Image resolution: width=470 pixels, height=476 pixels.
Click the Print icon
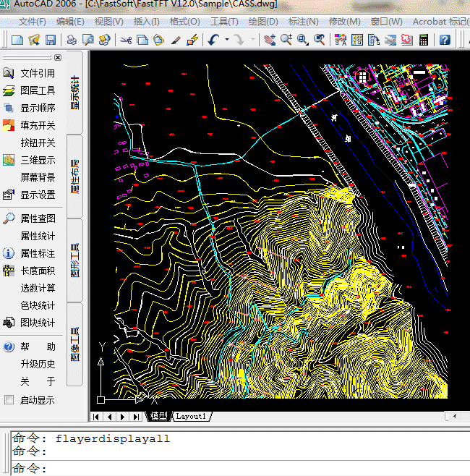(72, 40)
